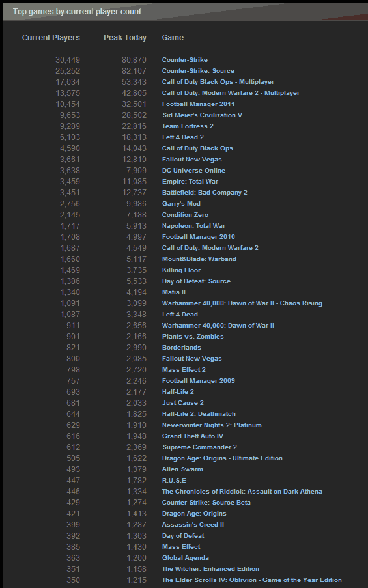
Task: Open the Condition Zero link
Action: point(185,214)
